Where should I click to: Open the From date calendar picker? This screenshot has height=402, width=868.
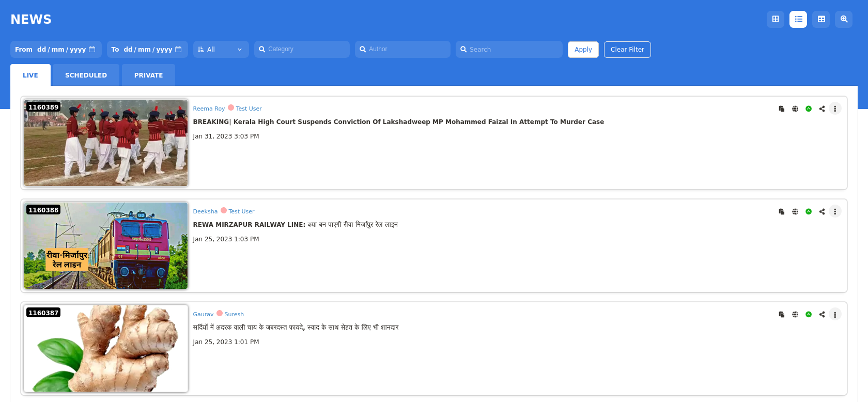click(x=92, y=50)
